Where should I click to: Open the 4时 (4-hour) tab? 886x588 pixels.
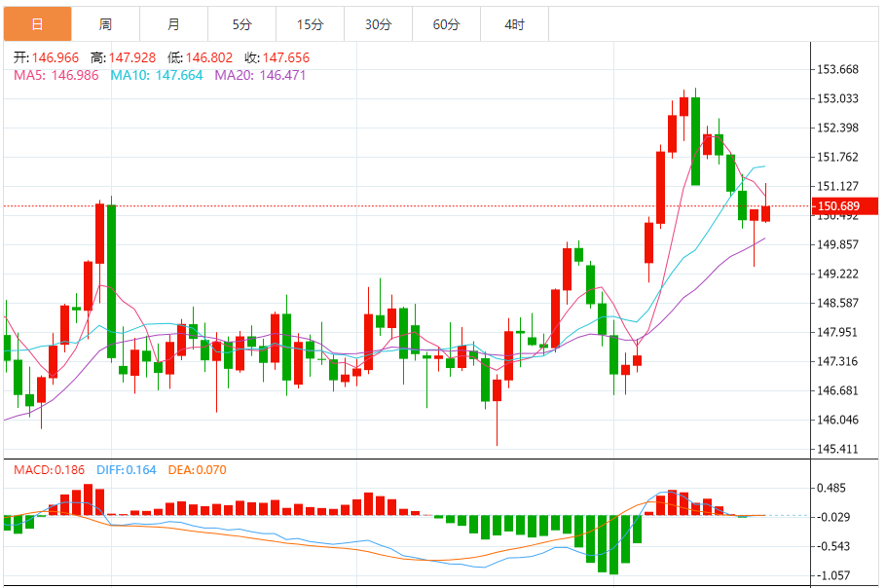tap(514, 24)
